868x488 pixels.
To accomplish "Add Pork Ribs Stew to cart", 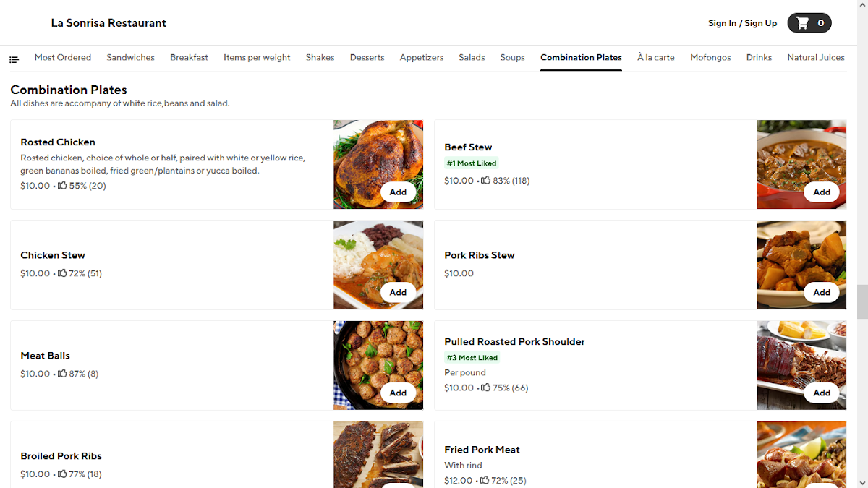I will pyautogui.click(x=822, y=293).
